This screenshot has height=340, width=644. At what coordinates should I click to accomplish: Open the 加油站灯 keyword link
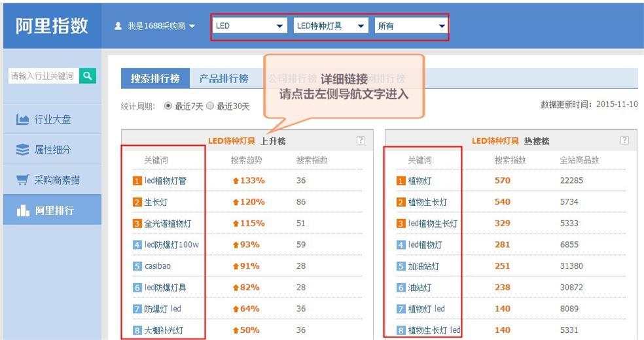(x=423, y=266)
